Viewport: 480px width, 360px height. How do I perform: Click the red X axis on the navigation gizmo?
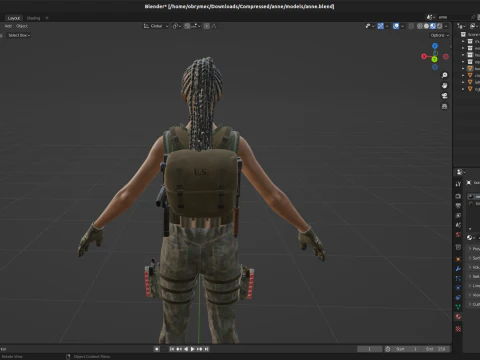click(424, 57)
